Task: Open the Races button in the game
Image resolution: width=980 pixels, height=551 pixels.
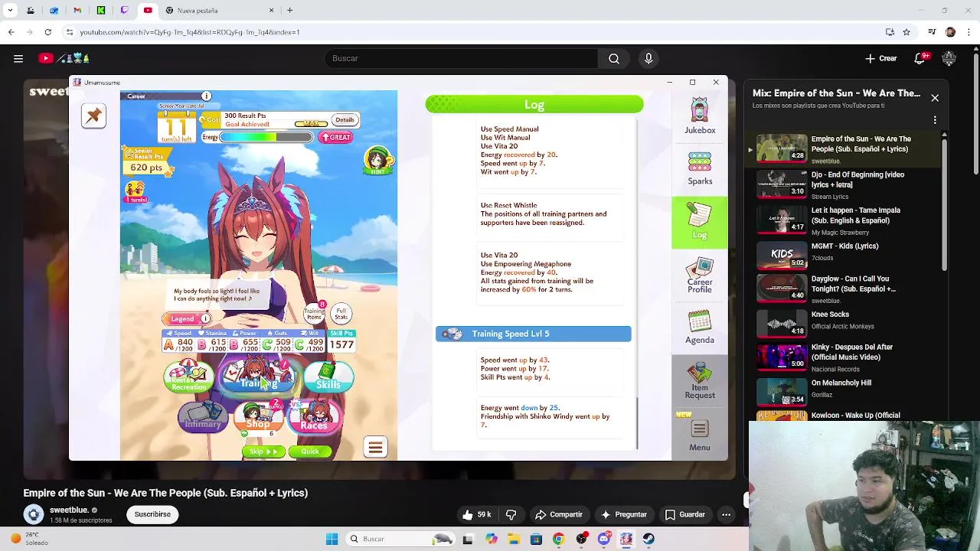Action: [314, 417]
